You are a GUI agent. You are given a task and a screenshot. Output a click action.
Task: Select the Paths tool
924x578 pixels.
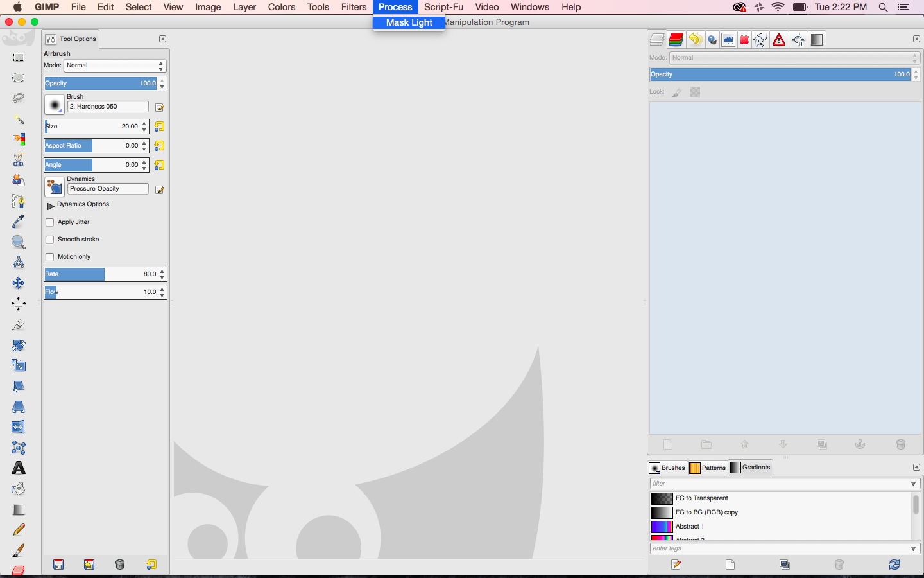tap(19, 201)
